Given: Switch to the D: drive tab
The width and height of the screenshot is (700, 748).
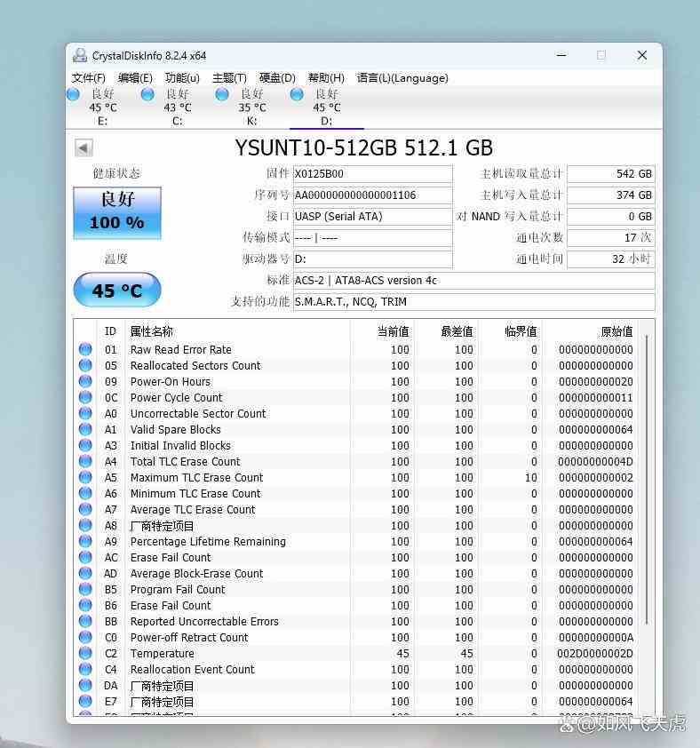Looking at the screenshot, I should click(326, 107).
